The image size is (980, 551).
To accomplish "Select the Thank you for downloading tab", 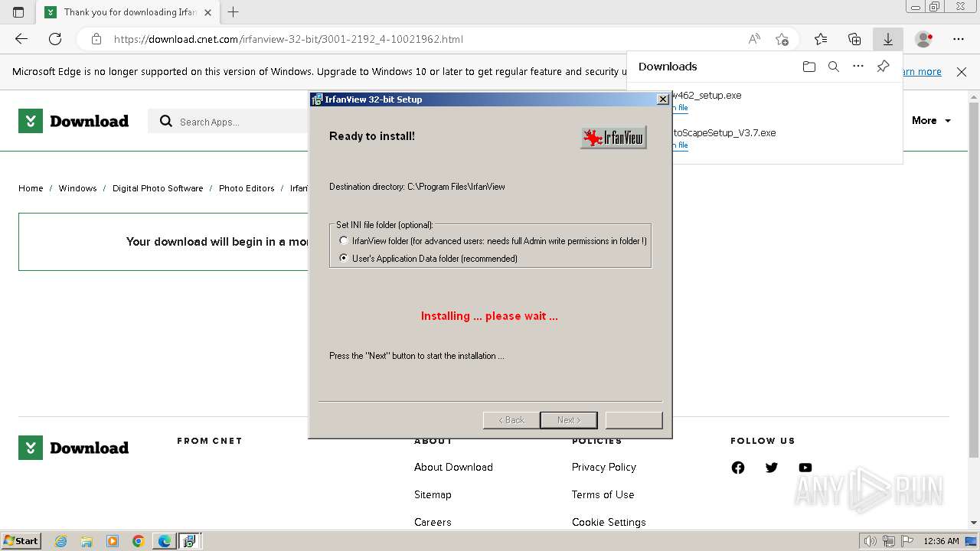I will point(129,12).
